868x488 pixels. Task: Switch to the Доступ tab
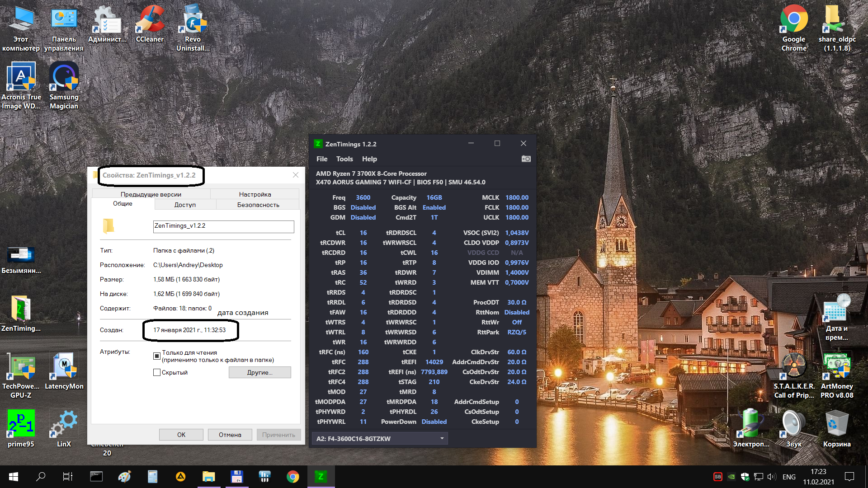185,205
